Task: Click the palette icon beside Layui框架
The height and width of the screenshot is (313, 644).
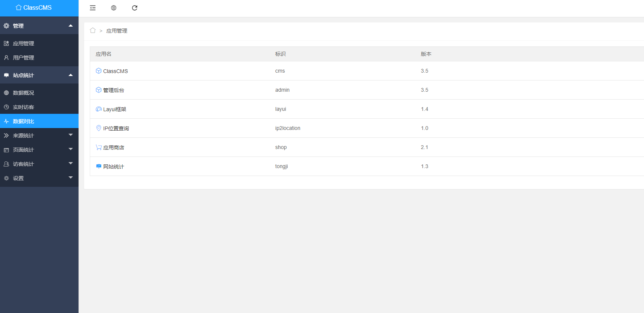Action: click(x=99, y=109)
